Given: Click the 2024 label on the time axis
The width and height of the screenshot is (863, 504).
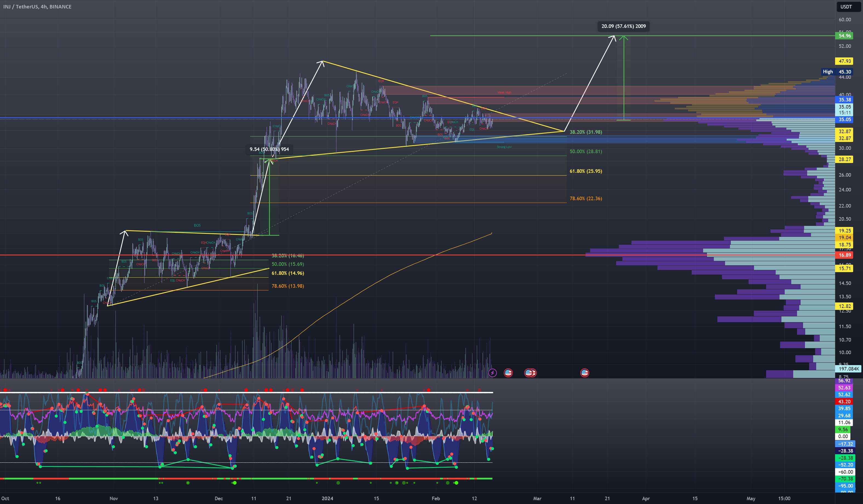Looking at the screenshot, I should (327, 498).
